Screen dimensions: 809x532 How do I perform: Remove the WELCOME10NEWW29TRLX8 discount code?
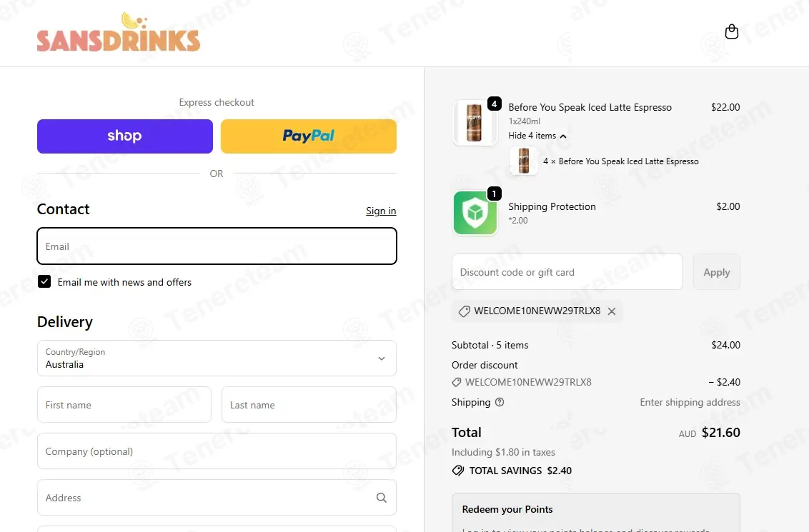(x=612, y=311)
